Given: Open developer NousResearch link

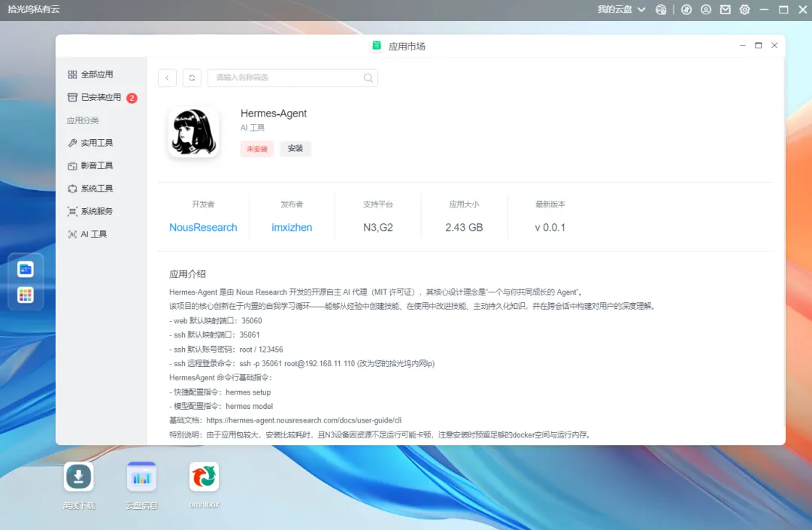Looking at the screenshot, I should [203, 227].
